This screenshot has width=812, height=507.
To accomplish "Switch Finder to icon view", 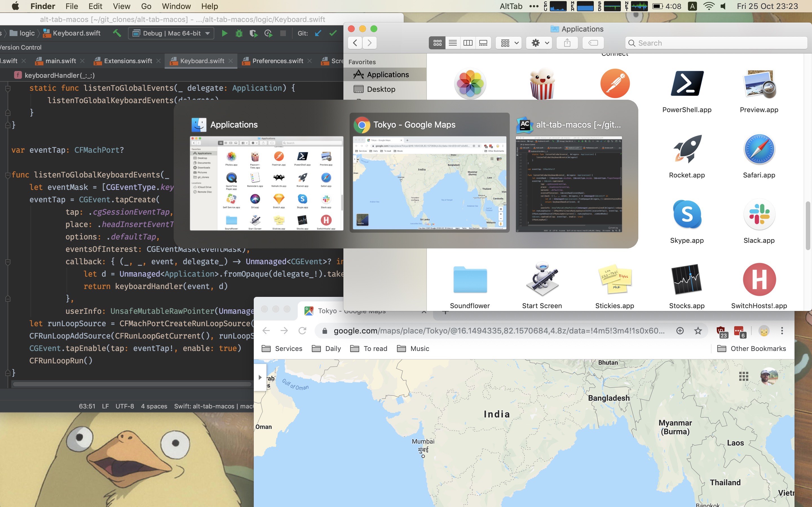I will 437,43.
